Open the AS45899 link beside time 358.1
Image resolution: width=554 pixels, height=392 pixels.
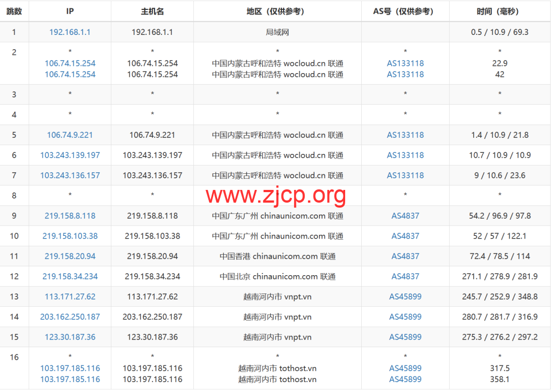[x=406, y=379]
